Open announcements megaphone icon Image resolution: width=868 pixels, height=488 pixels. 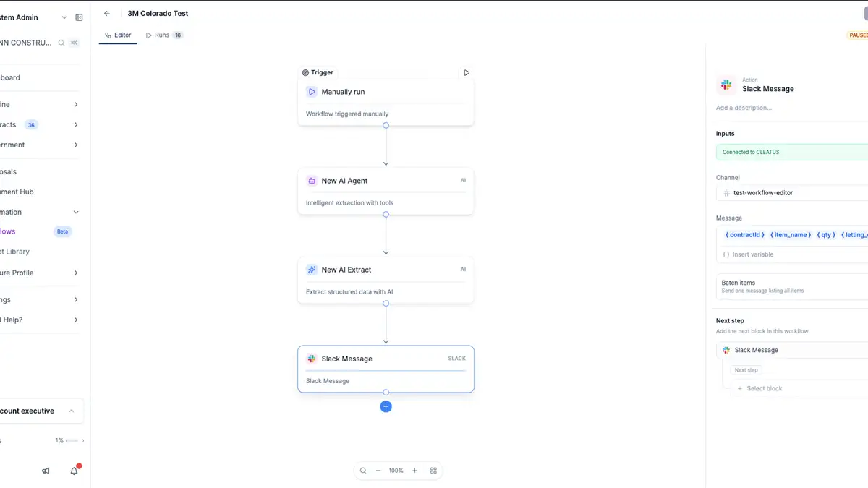pos(46,471)
